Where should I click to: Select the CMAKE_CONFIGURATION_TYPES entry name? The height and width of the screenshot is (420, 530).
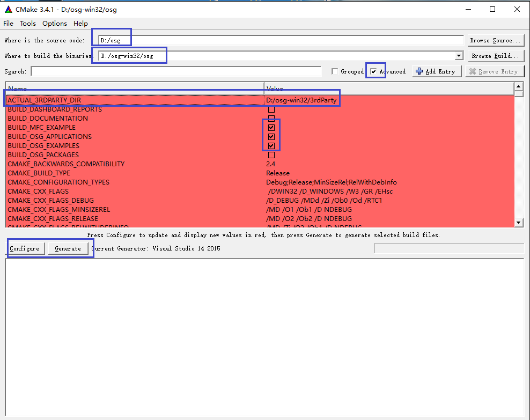[x=58, y=182]
